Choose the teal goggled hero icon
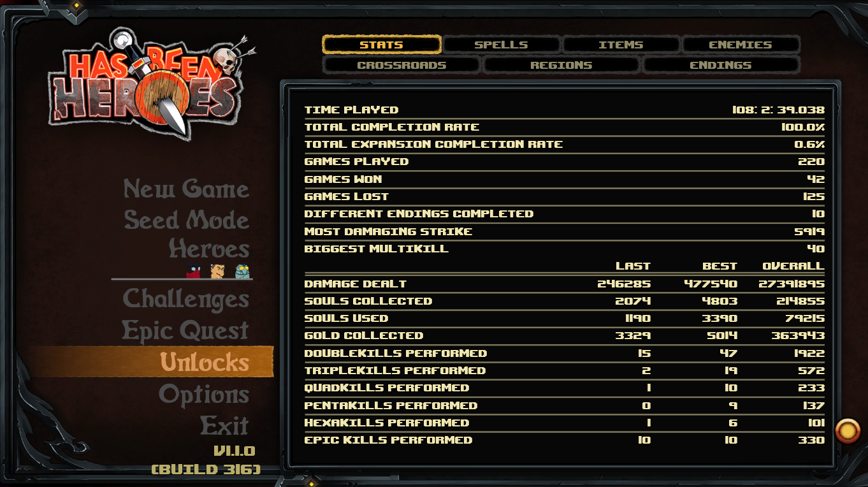Viewport: 868px width, 487px height. pos(242,271)
